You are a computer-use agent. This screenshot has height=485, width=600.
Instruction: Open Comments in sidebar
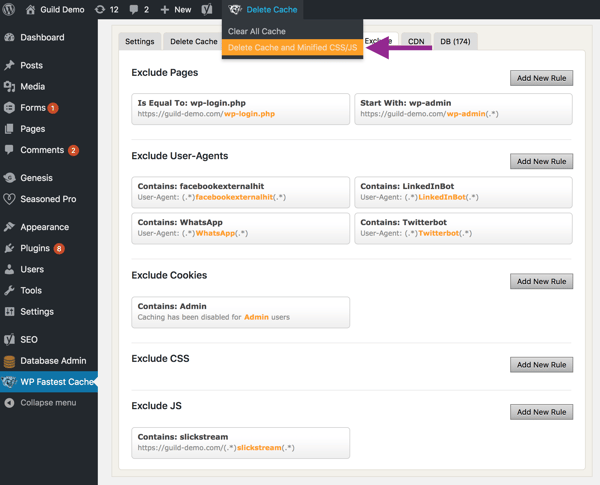(42, 150)
